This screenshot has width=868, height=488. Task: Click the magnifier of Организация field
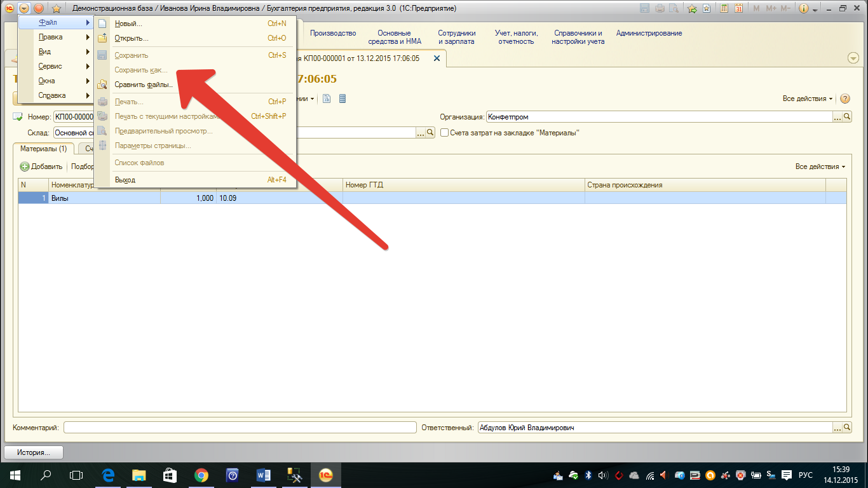847,117
